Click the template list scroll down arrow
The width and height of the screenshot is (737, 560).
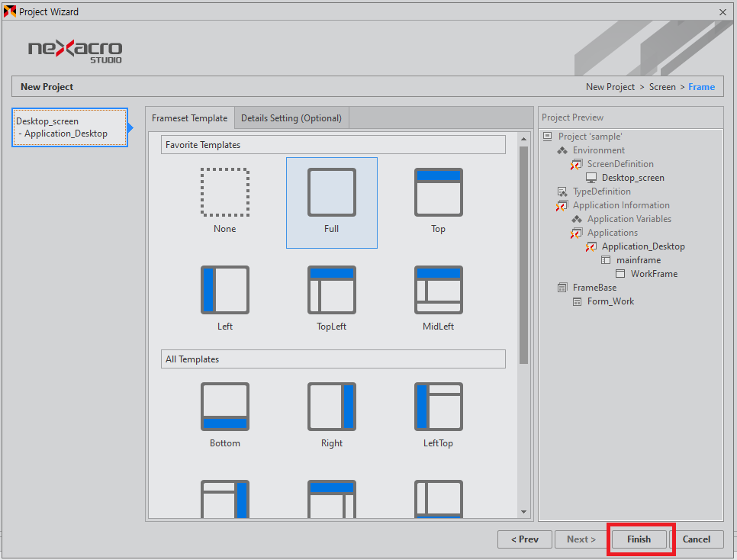523,512
